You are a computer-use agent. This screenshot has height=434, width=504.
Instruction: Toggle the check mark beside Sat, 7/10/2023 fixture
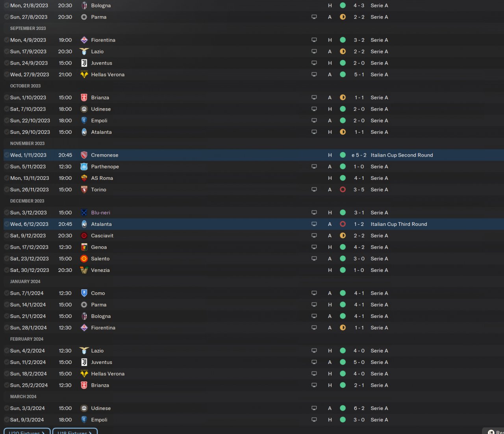coord(7,109)
